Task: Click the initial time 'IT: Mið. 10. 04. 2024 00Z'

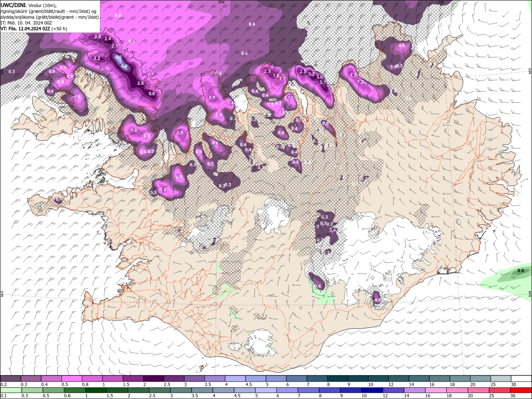Action: 27,23
